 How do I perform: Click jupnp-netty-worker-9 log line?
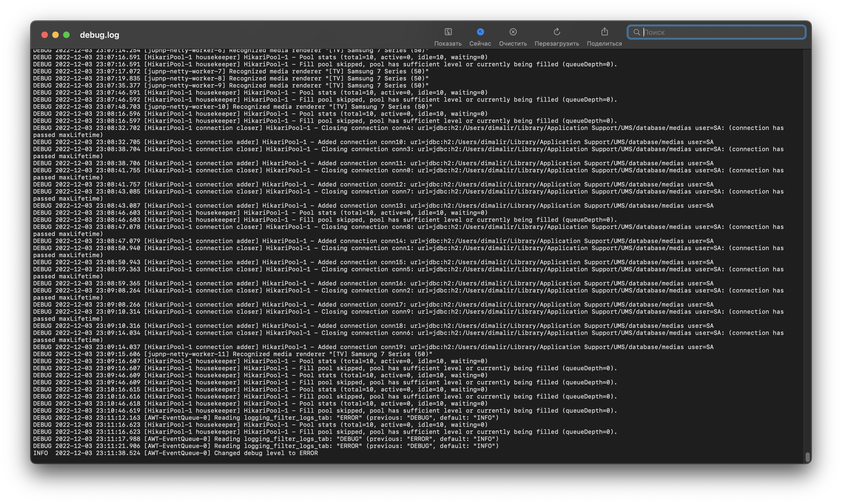pyautogui.click(x=231, y=86)
